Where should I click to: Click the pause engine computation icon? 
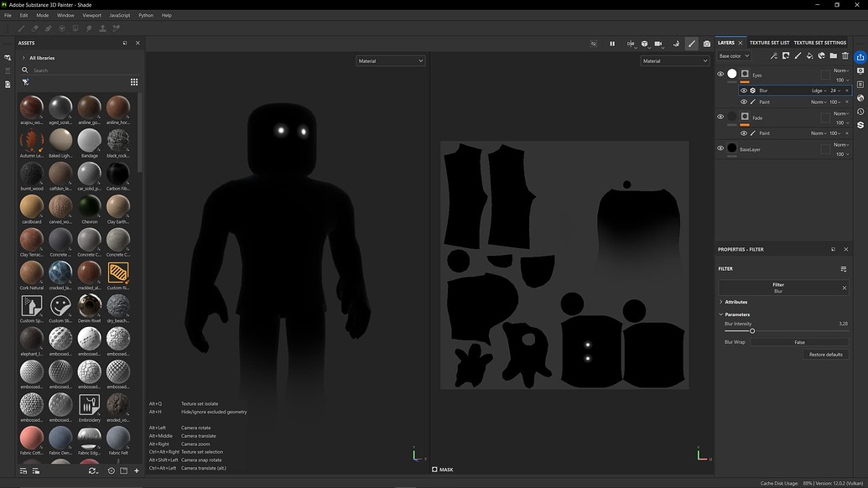click(x=612, y=44)
